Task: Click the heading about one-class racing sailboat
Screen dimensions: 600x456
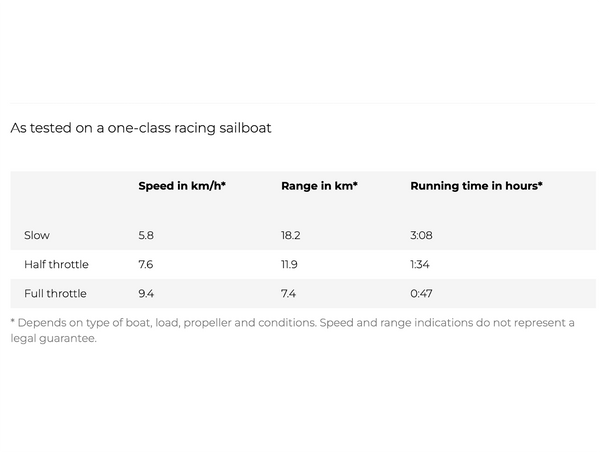Action: (141, 128)
